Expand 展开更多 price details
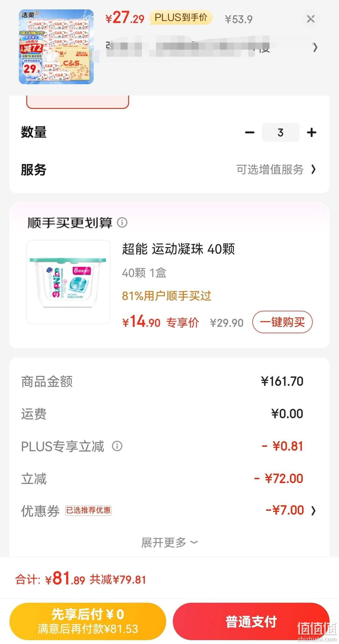The image size is (339, 644). (x=169, y=542)
